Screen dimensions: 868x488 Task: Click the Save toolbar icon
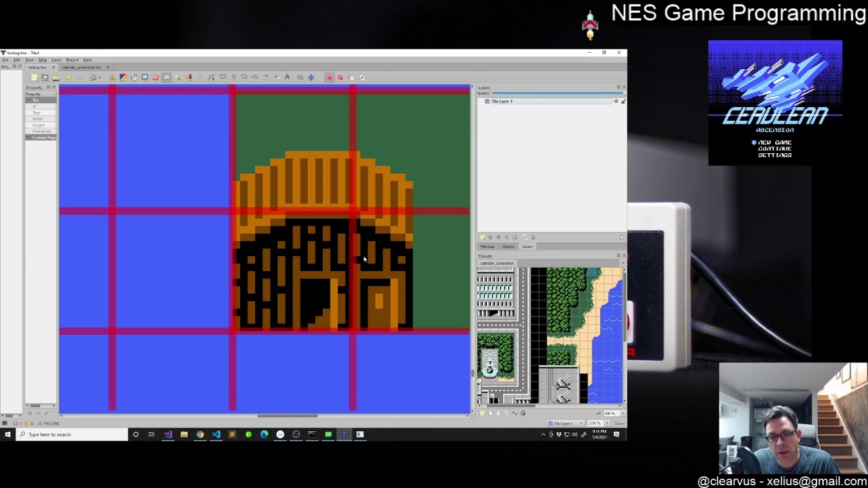56,77
